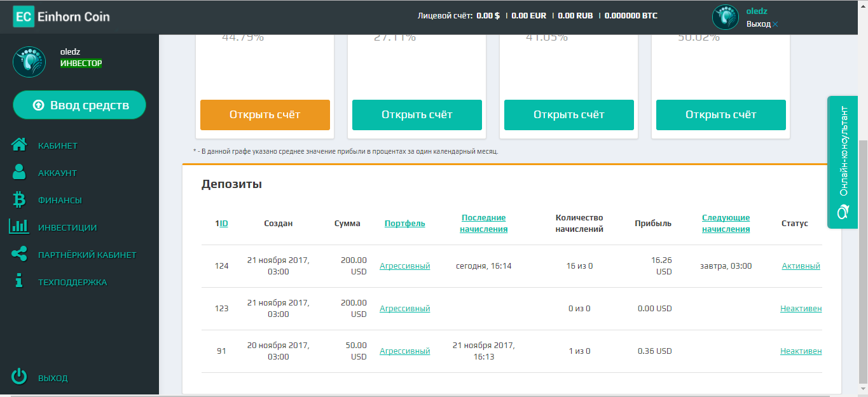Click the ИНВЕСТОР badge under the username
The width and height of the screenshot is (868, 397).
(x=81, y=64)
